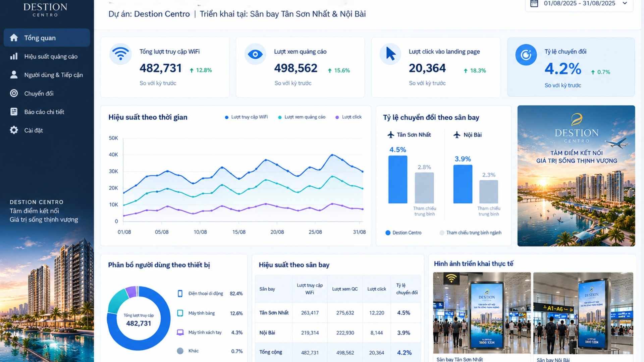Click the airplane icon beside Nội Bài
Image resolution: width=644 pixels, height=362 pixels.
pyautogui.click(x=457, y=135)
